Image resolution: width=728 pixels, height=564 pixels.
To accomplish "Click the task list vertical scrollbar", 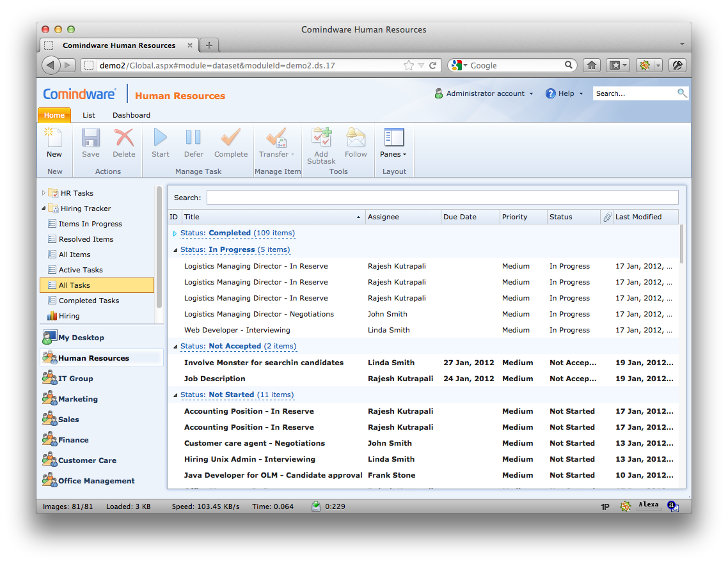I will 681,245.
